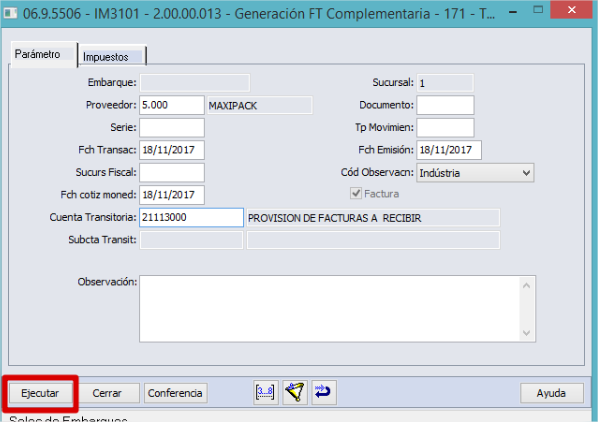Click the Embarque field

pos(195,82)
